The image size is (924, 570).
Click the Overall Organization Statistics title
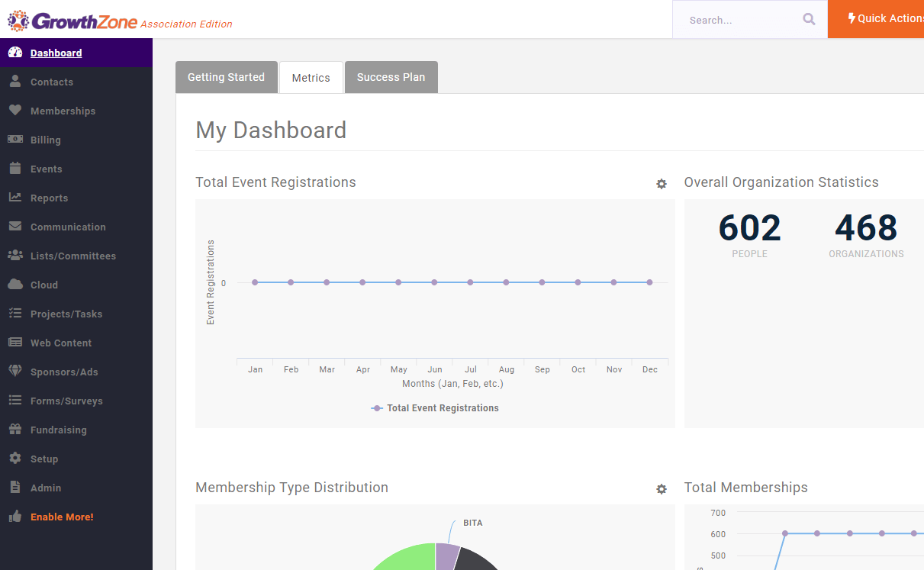[x=781, y=182]
